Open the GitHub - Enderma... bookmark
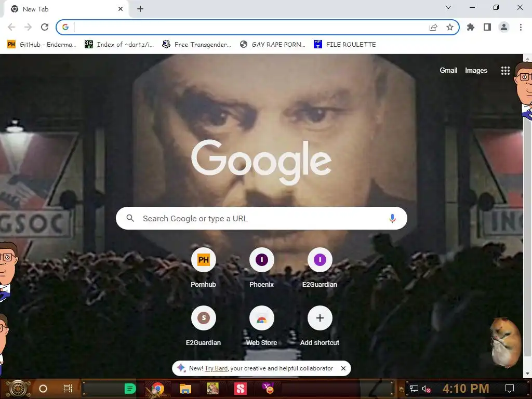 42,45
